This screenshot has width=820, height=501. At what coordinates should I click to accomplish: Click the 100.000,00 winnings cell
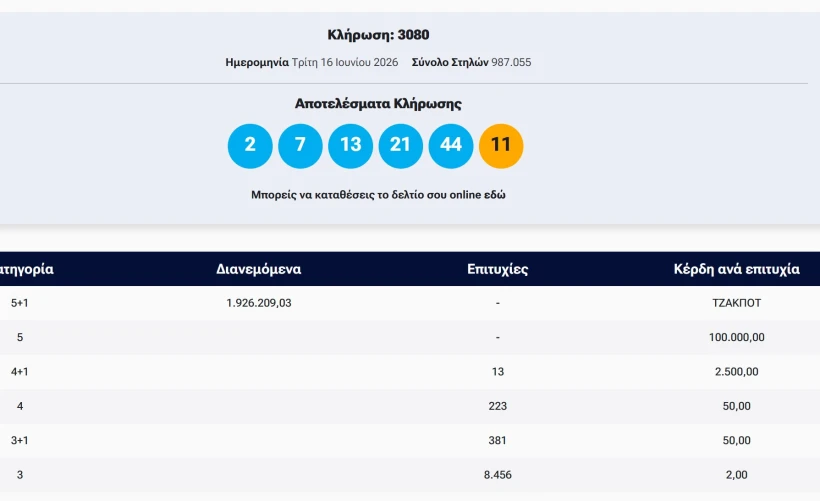coord(736,337)
